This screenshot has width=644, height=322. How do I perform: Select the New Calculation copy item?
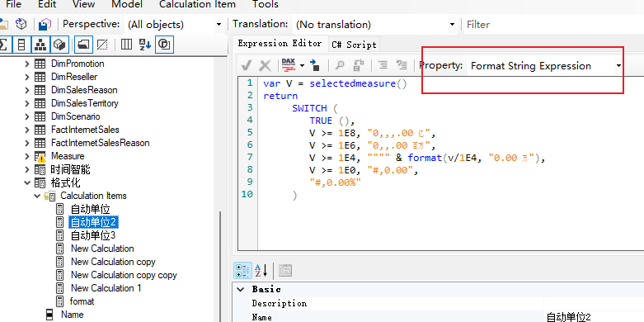click(x=113, y=262)
